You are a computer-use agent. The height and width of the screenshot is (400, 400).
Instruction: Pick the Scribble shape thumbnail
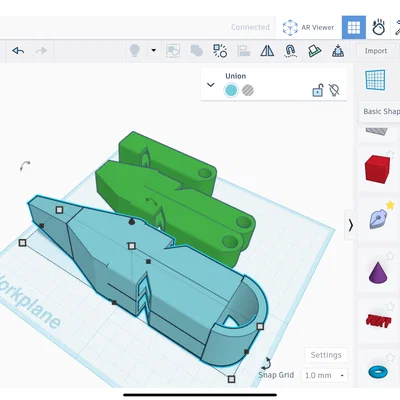tap(378, 219)
